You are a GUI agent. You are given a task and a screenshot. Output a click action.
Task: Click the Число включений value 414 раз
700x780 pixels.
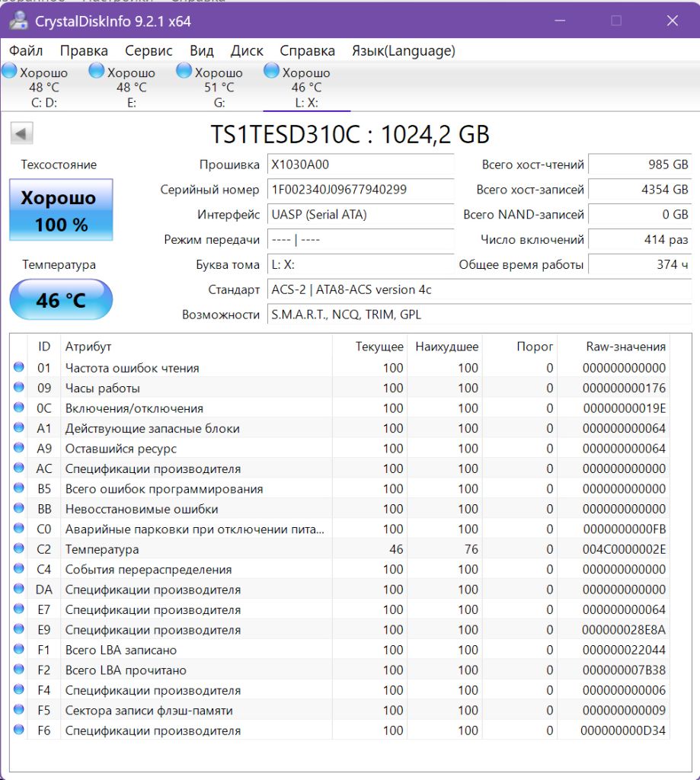(640, 239)
